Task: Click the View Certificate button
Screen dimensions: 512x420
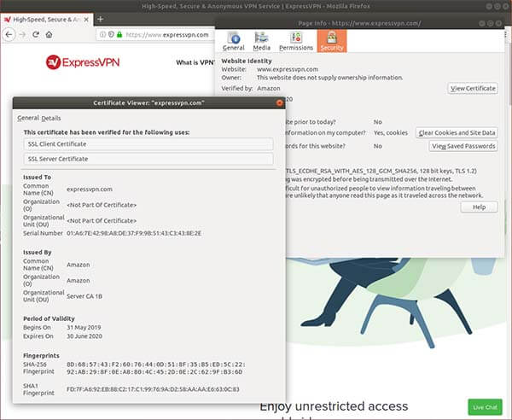Action: point(472,88)
